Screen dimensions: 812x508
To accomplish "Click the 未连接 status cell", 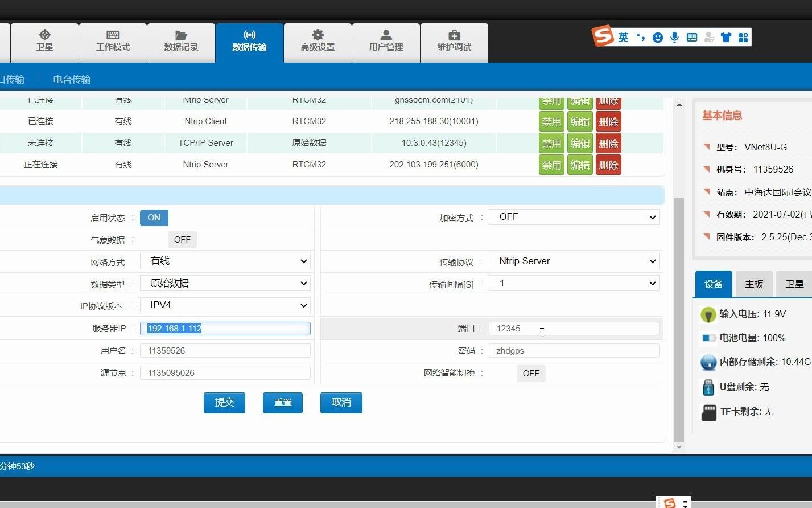I will tap(40, 143).
